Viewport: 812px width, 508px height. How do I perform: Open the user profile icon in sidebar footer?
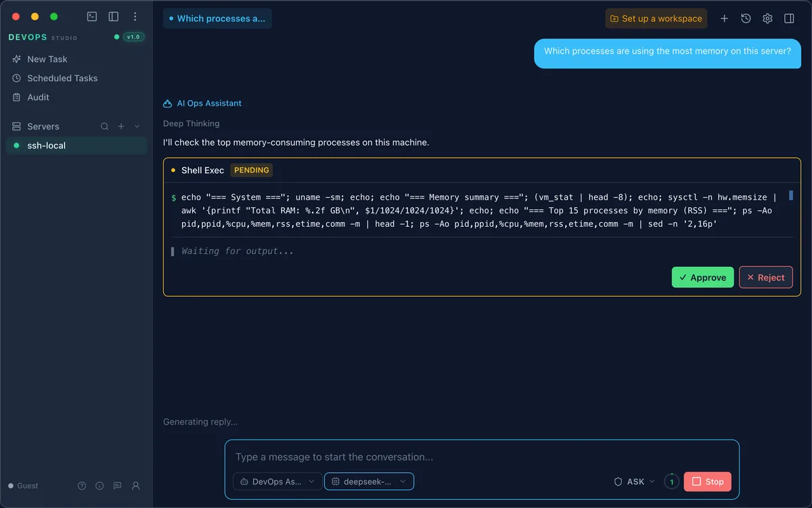click(x=136, y=486)
